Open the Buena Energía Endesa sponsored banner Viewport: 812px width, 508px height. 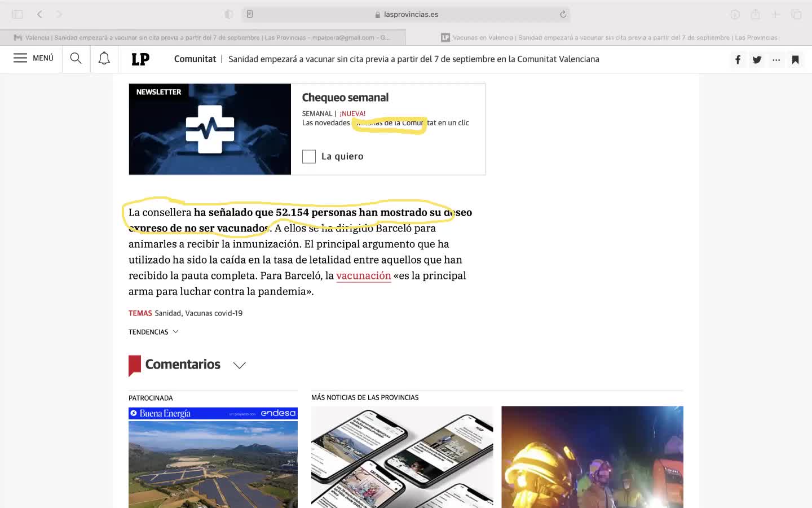pos(213,413)
